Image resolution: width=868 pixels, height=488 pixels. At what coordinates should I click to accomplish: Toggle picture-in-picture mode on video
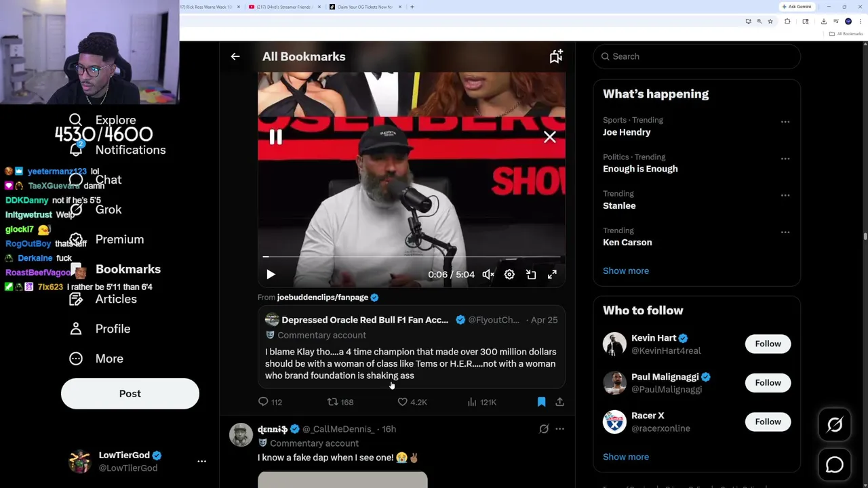point(531,274)
